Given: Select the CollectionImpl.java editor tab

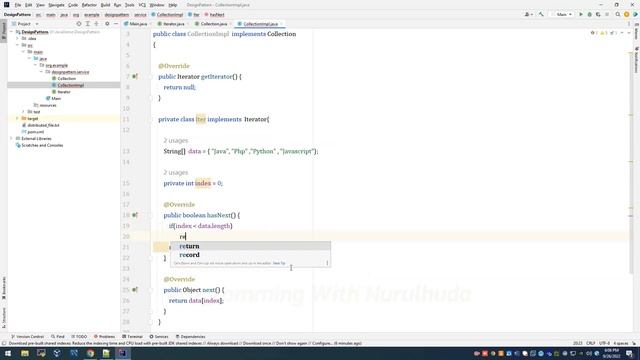Looking at the screenshot, I should [260, 24].
